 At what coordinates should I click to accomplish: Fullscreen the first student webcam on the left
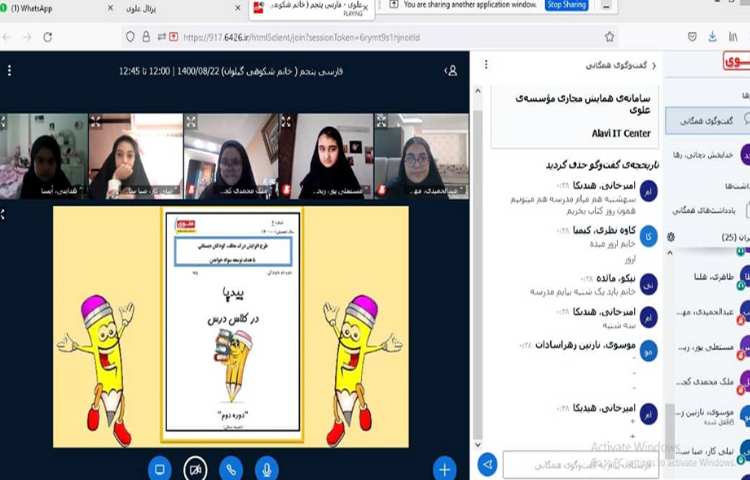click(2, 121)
